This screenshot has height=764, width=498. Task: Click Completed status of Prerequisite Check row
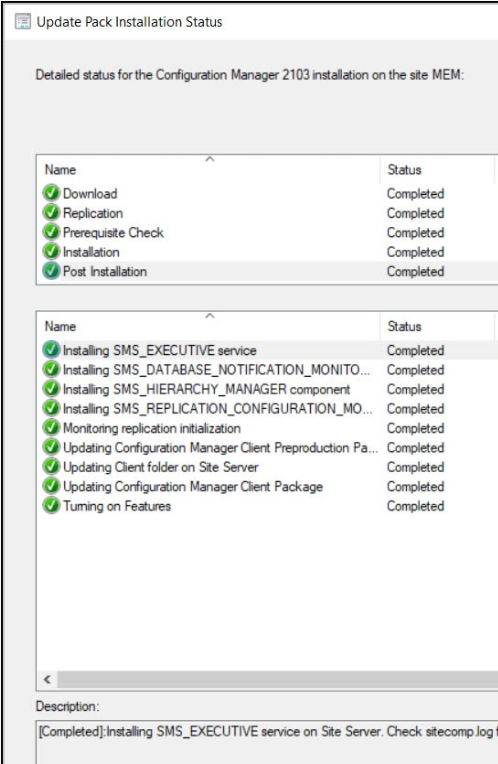(415, 232)
